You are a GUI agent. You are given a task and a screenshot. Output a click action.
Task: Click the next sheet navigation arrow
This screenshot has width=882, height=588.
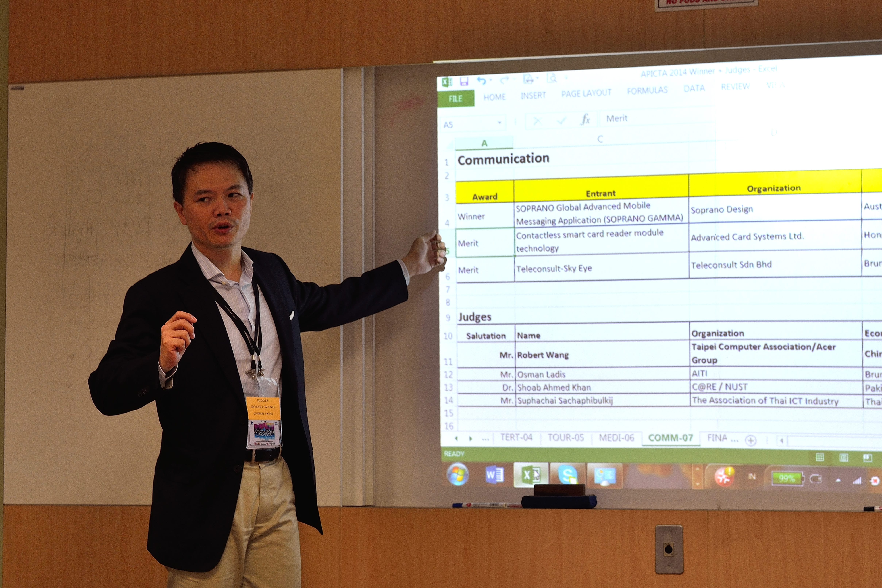[470, 438]
